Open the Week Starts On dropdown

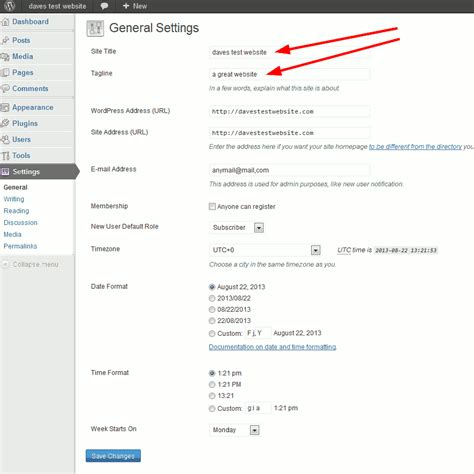pos(234,430)
